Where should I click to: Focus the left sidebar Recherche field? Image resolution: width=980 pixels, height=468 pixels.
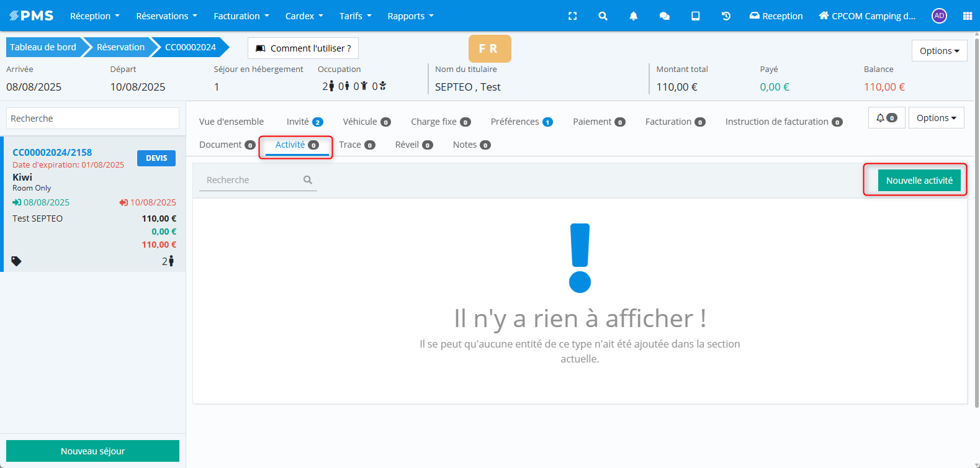point(92,119)
